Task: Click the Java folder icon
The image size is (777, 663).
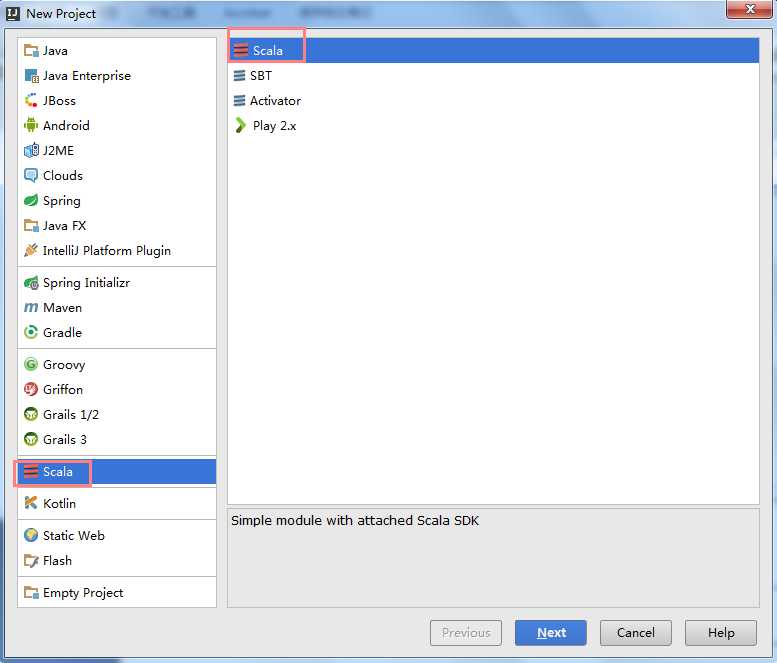Action: 31,51
